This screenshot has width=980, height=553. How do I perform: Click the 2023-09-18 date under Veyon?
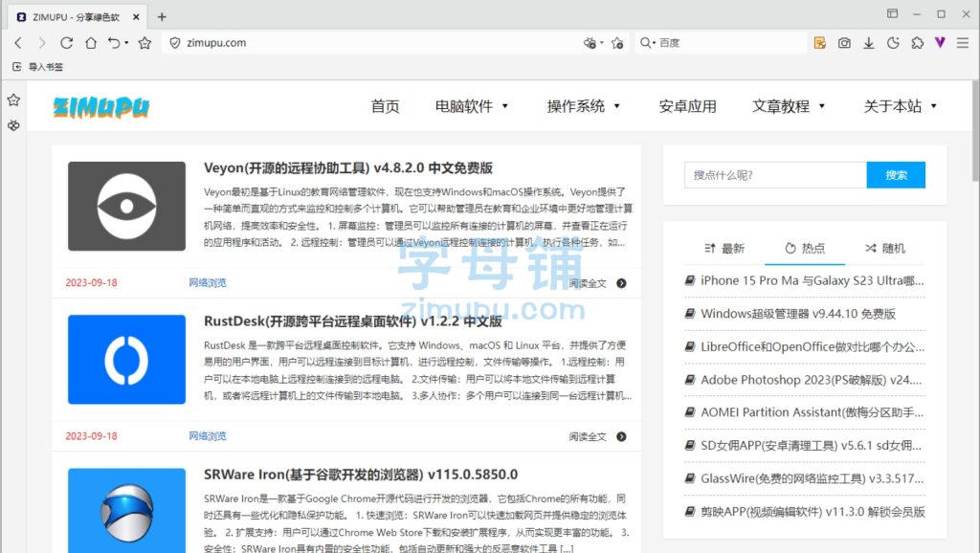click(91, 282)
